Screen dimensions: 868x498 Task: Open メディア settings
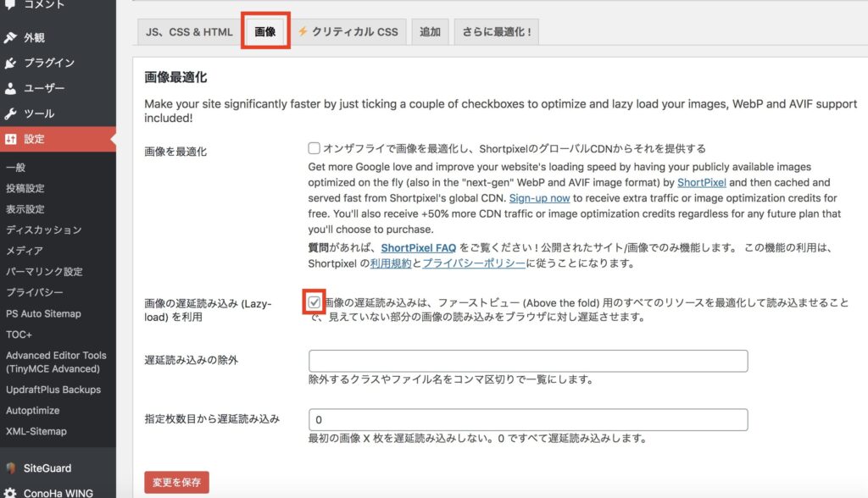[x=25, y=251]
